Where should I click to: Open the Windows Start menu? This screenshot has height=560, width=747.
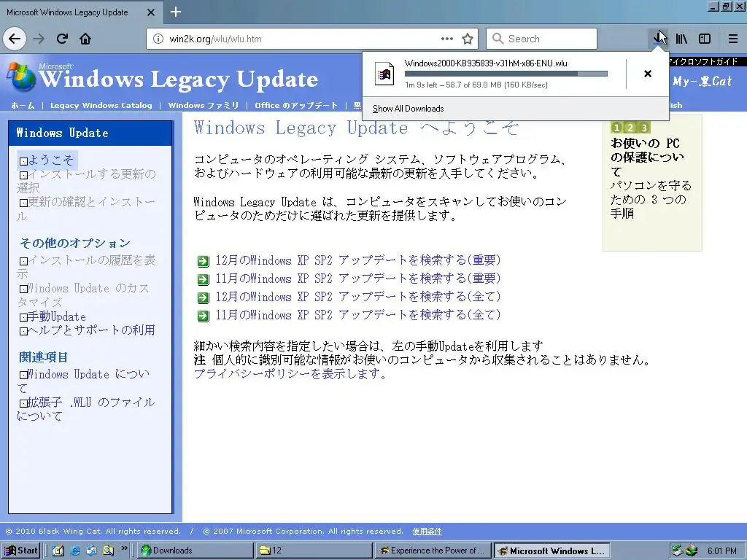click(20, 551)
